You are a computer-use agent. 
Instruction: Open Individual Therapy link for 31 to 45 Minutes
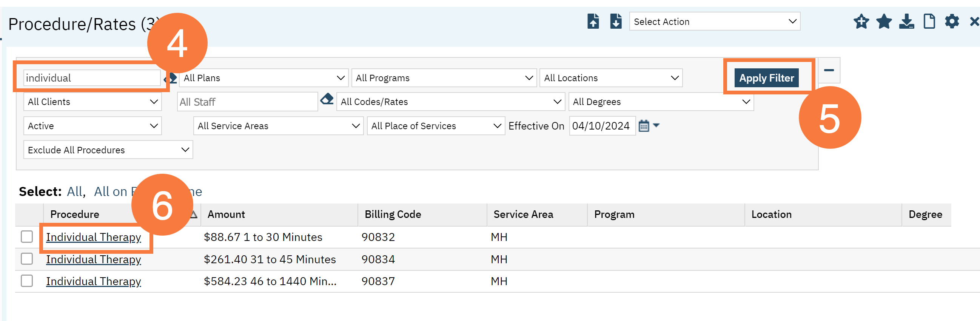94,259
